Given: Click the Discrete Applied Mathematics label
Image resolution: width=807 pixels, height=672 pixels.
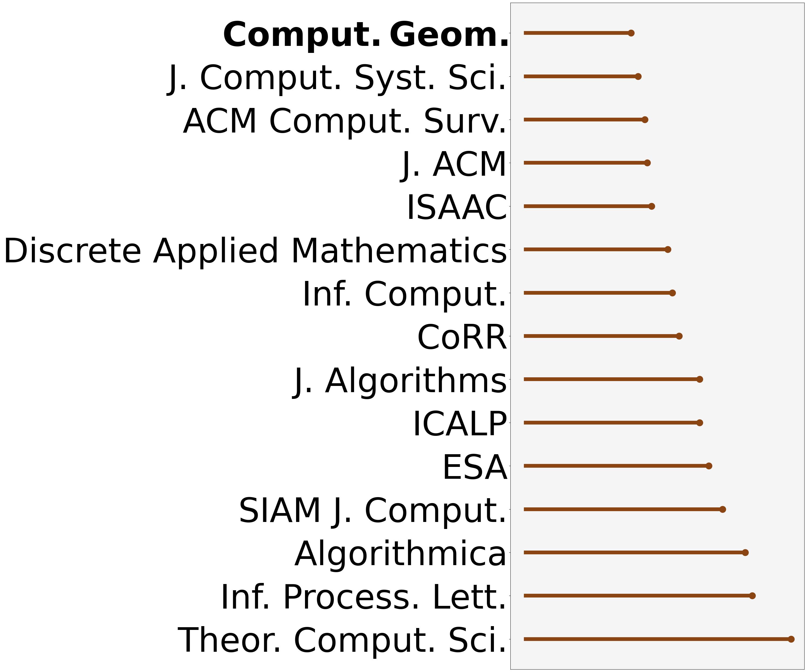Looking at the screenshot, I should [255, 251].
